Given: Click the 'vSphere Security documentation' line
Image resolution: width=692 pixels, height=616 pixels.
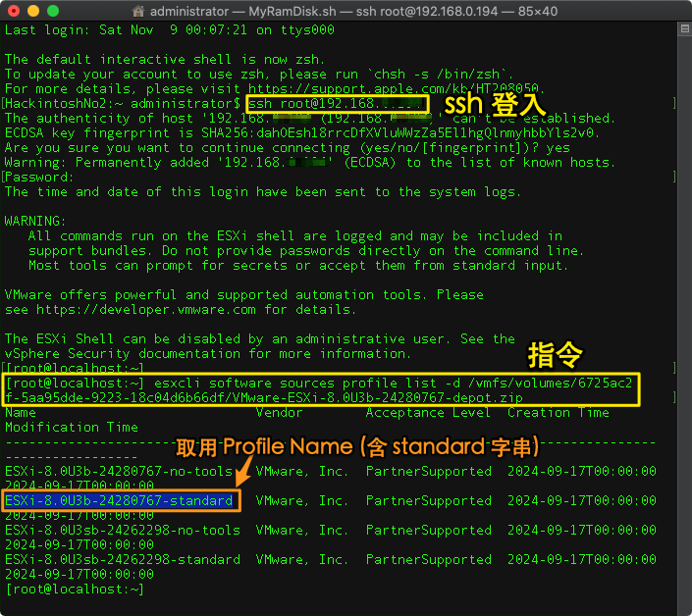Looking at the screenshot, I should pyautogui.click(x=208, y=354).
